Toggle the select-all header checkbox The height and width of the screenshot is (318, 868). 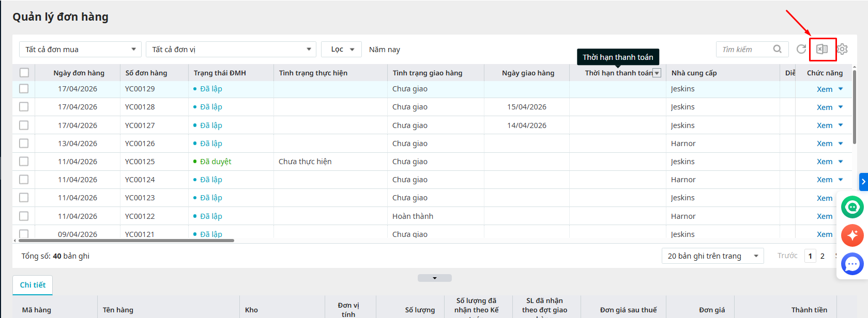coord(24,73)
